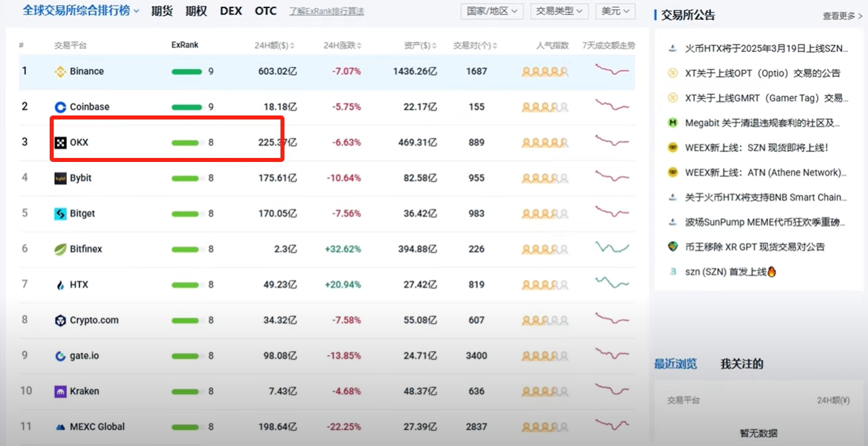Click the Bitfinex leaf logo icon
This screenshot has width=868, height=446.
click(60, 250)
